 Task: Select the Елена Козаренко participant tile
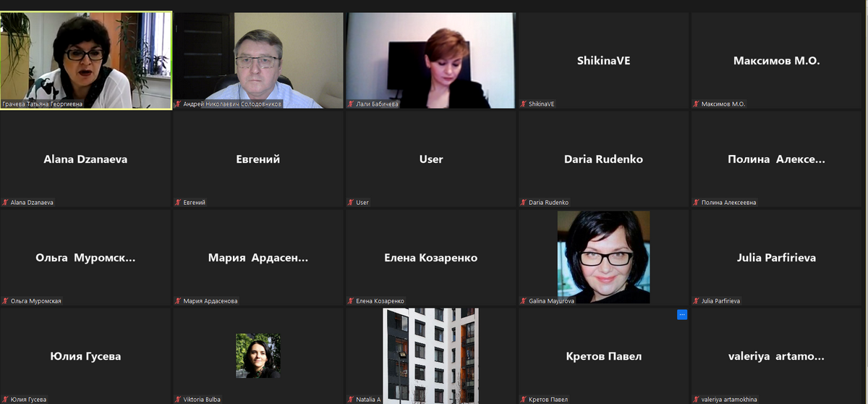(431, 258)
